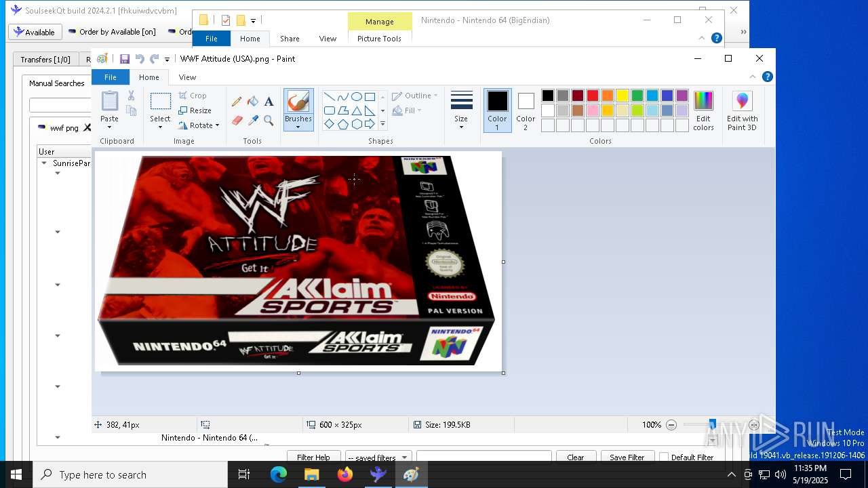Choose the Pentagon shape
This screenshot has height=488, width=868.
click(342, 124)
